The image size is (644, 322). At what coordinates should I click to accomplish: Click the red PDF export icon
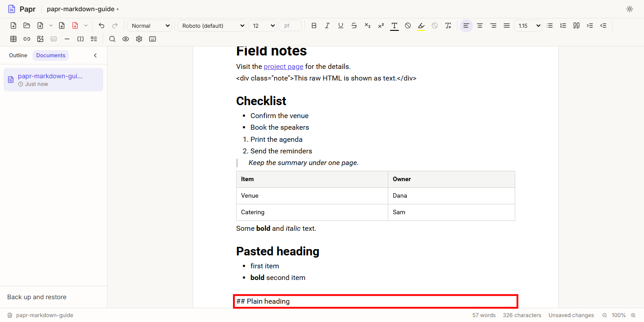(75, 25)
